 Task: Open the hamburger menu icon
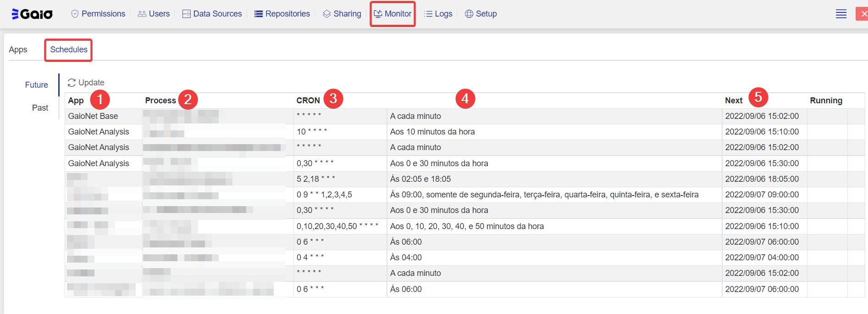[841, 14]
